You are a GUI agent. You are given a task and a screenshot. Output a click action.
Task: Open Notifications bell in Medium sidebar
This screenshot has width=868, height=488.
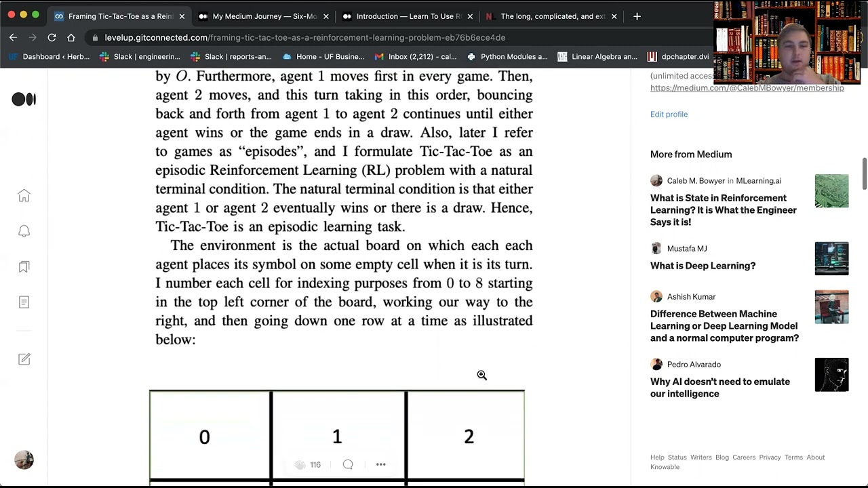pyautogui.click(x=24, y=231)
